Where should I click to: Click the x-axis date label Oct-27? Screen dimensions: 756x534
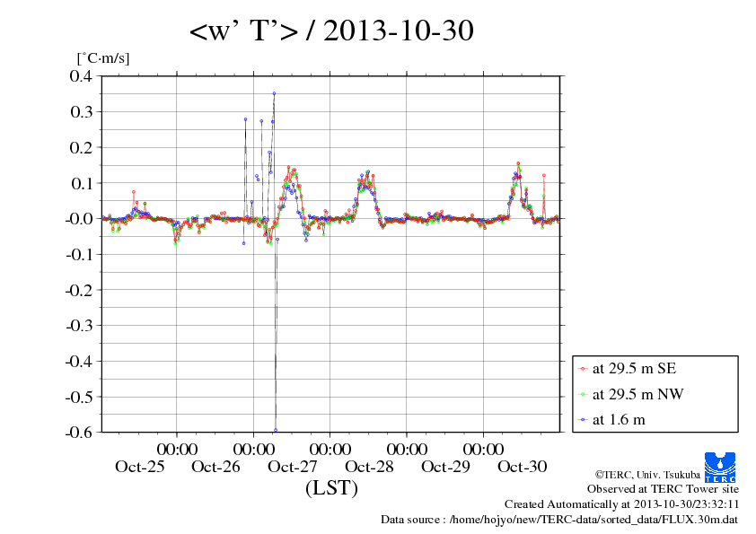click(293, 467)
